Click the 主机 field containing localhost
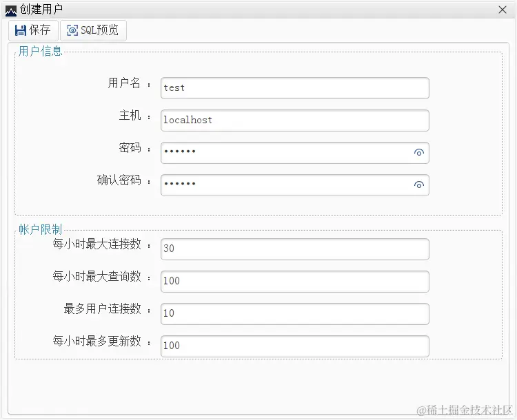The height and width of the screenshot is (420, 517). pos(295,120)
